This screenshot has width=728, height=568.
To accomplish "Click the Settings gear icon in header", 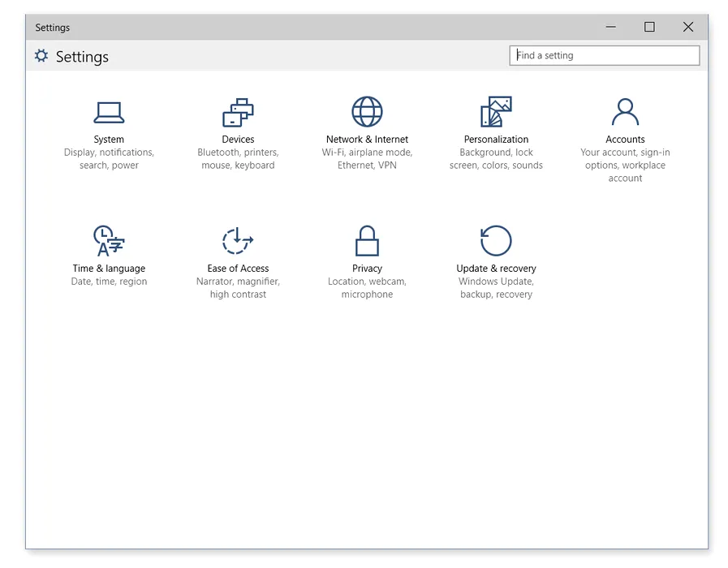I will (41, 56).
